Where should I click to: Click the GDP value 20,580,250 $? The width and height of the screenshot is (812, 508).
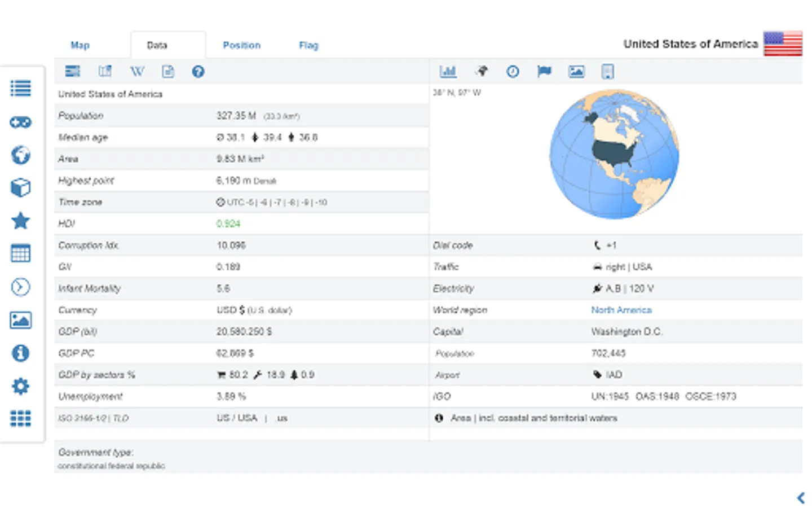[244, 331]
